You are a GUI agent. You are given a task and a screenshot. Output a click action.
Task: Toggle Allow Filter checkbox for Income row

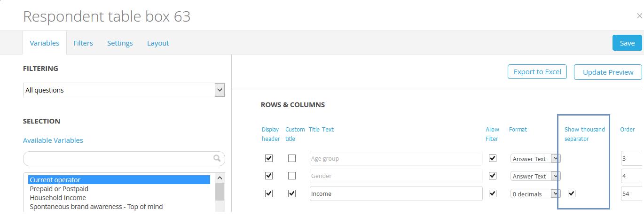(493, 193)
